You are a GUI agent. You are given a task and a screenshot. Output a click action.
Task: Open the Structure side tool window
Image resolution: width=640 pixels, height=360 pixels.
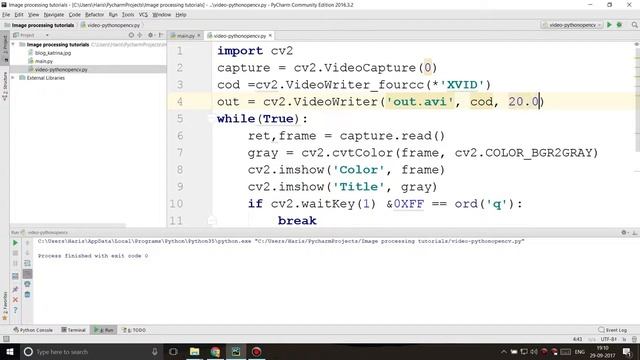click(5, 86)
